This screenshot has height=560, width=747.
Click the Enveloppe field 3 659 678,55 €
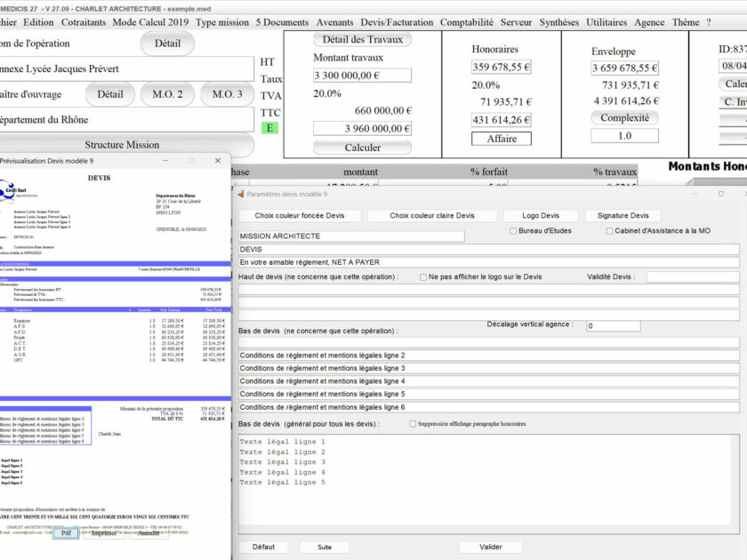tap(624, 68)
